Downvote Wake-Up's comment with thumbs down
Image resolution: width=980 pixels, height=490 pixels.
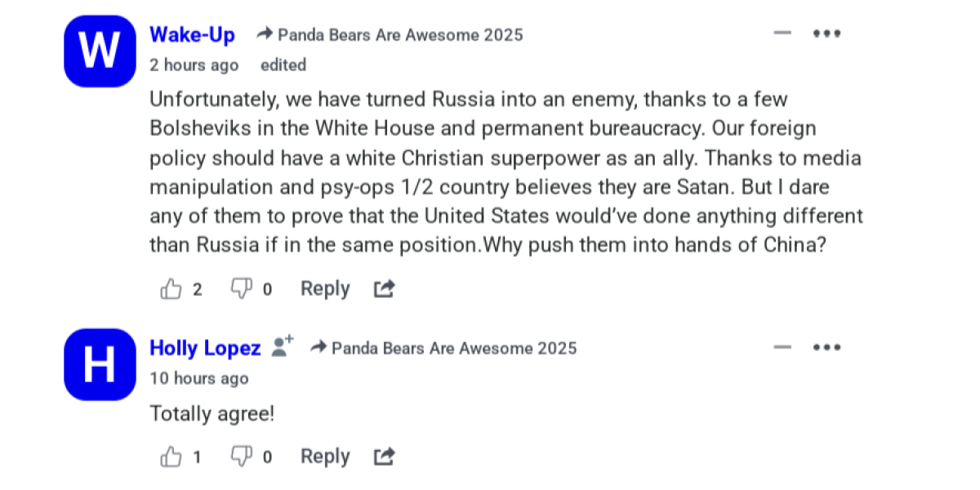(x=242, y=289)
